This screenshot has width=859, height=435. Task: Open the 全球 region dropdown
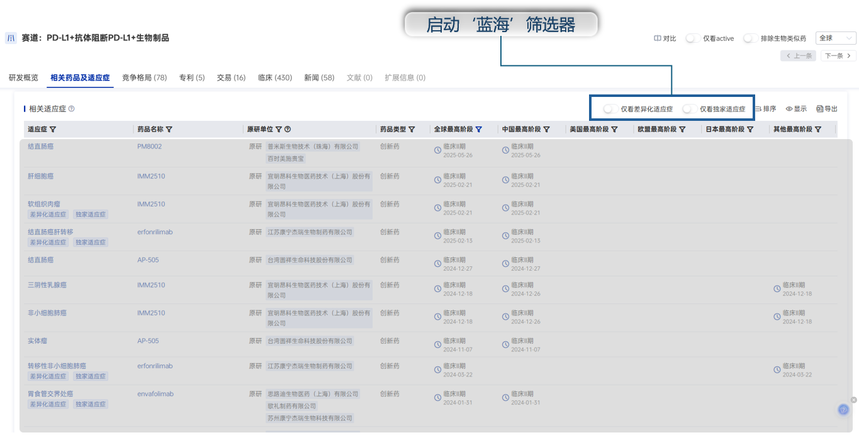click(835, 38)
